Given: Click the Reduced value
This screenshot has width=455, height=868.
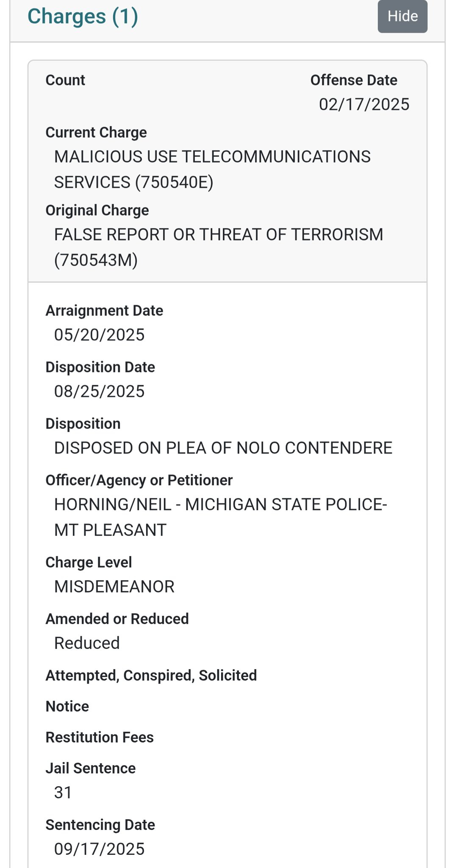Looking at the screenshot, I should [x=87, y=643].
